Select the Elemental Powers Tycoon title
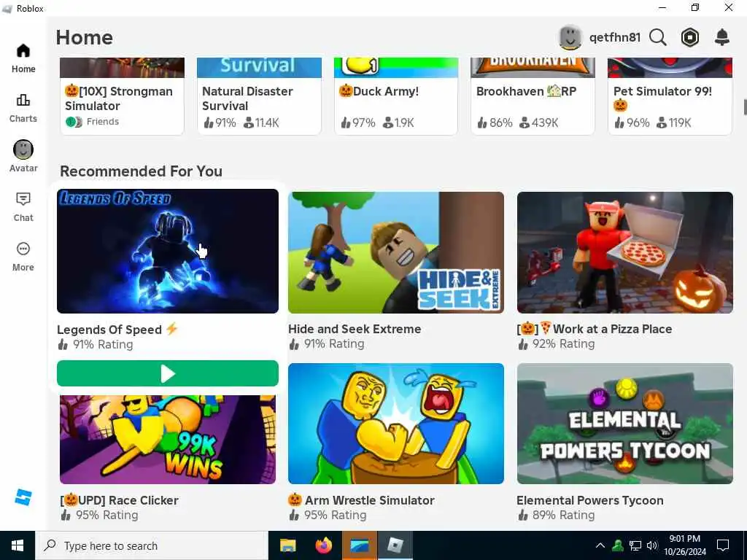Image resolution: width=747 pixels, height=560 pixels. [589, 500]
